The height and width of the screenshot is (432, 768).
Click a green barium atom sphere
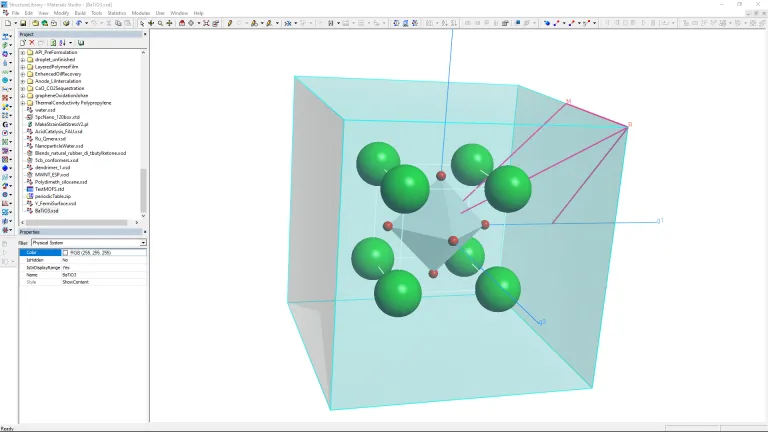405,188
